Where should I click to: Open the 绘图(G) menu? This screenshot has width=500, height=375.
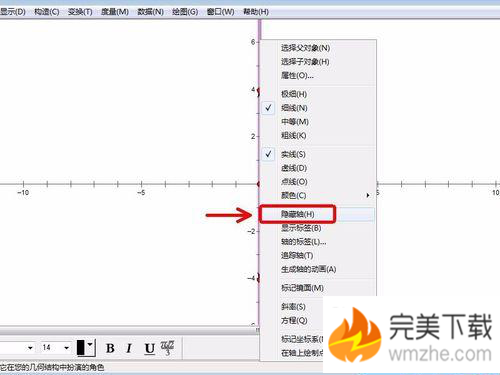coord(185,12)
